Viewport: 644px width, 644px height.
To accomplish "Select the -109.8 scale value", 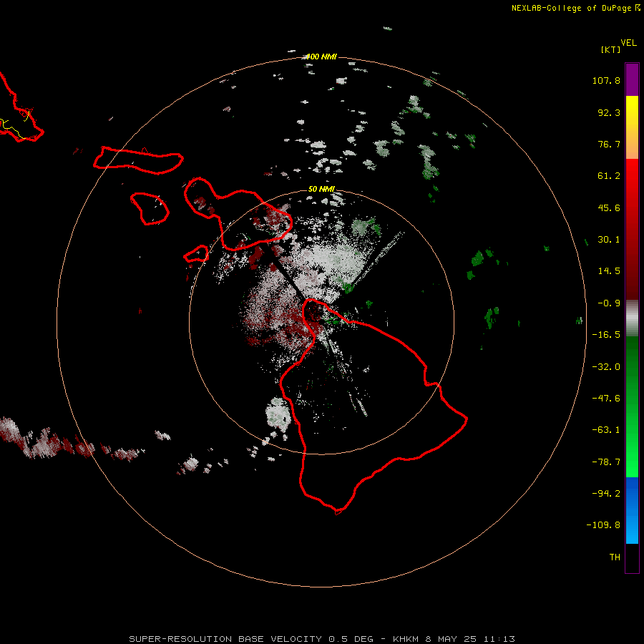I will pos(603,525).
